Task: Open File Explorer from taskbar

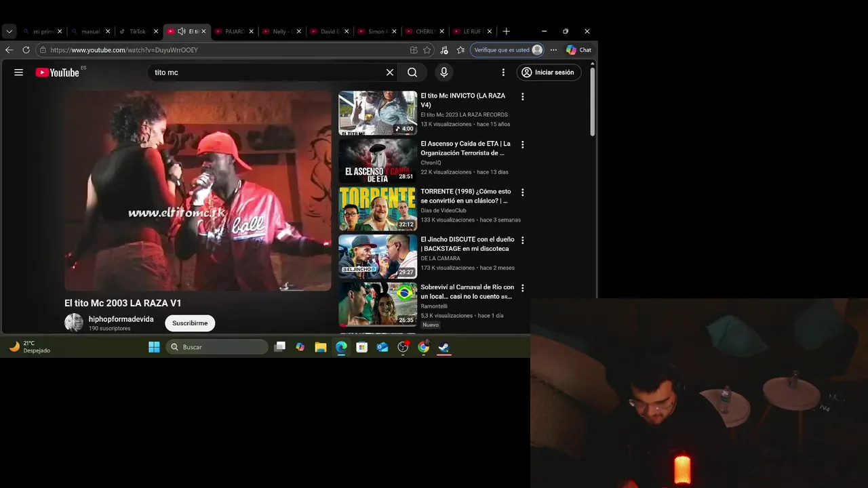Action: pos(321,347)
